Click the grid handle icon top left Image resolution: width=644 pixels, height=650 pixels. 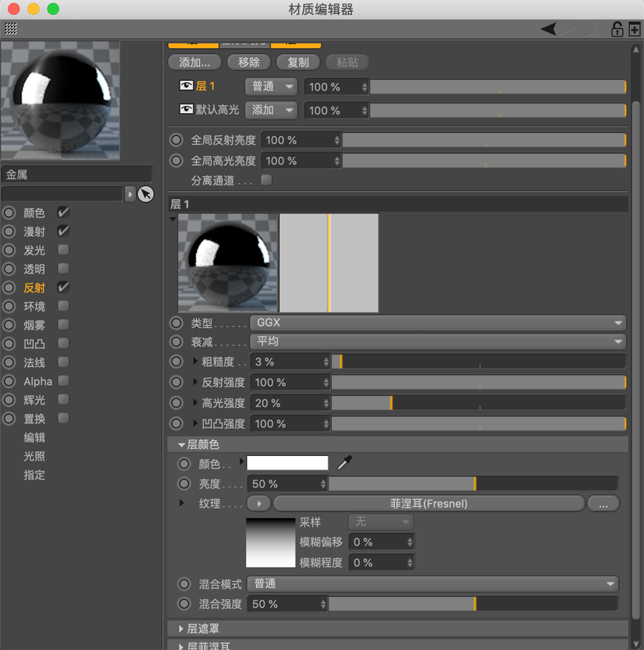coord(11,29)
